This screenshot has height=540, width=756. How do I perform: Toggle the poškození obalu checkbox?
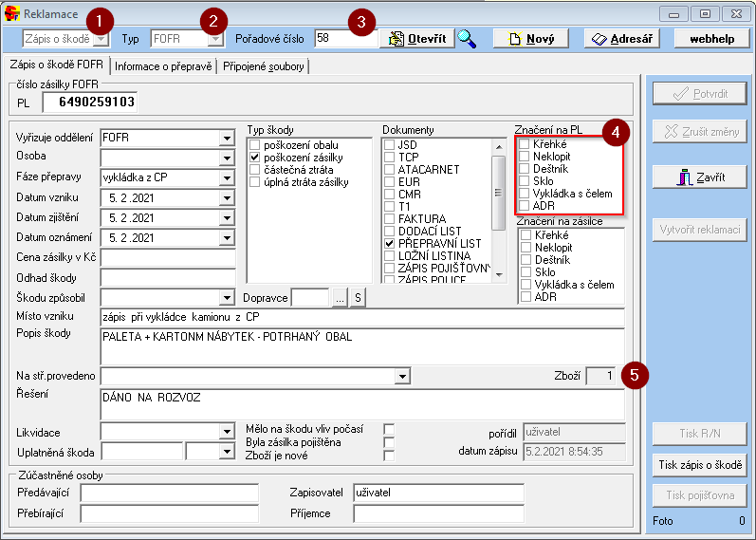(x=254, y=144)
